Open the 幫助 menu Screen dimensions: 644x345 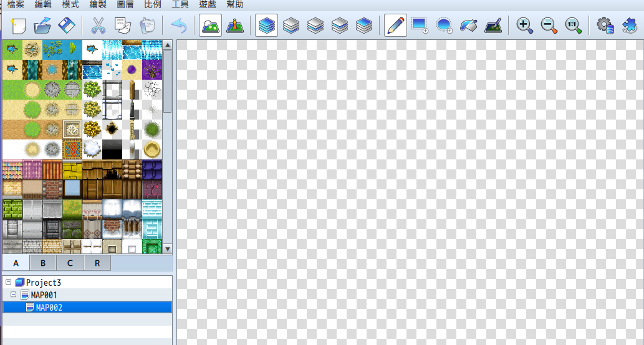click(235, 4)
